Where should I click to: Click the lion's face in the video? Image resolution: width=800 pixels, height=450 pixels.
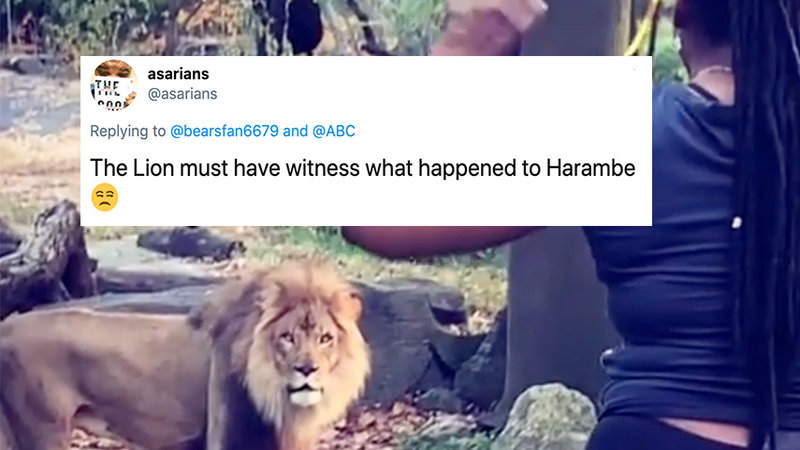298,361
